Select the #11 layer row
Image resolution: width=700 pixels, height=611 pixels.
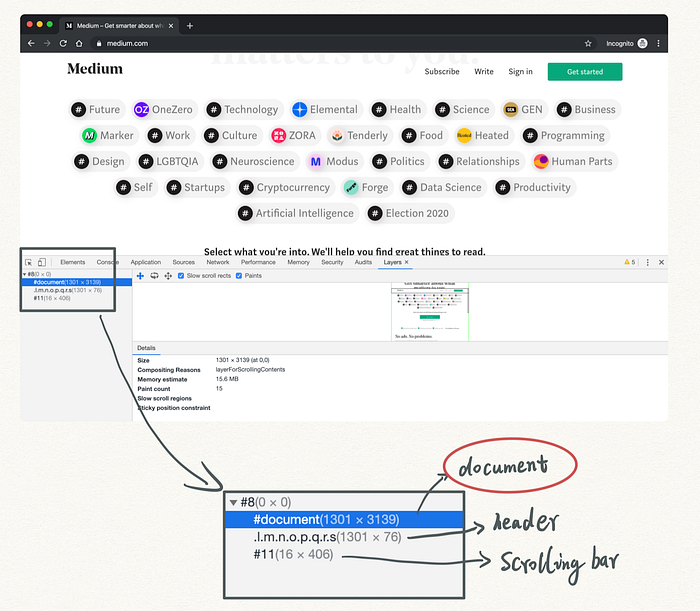pos(77,298)
